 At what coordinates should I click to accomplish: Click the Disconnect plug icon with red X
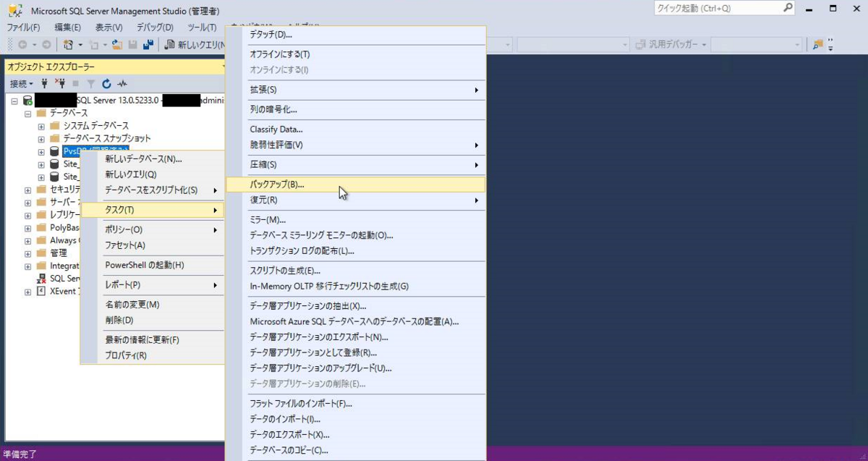[x=59, y=83]
